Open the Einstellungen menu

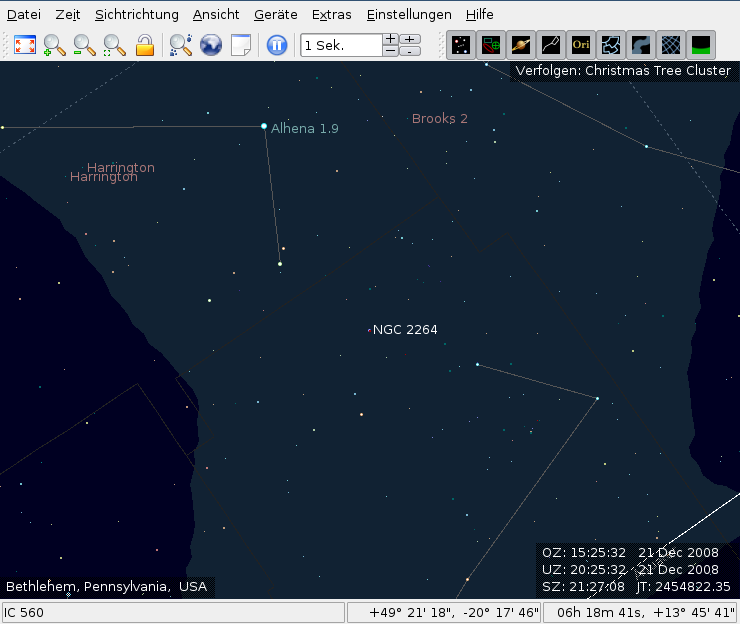pyautogui.click(x=409, y=15)
